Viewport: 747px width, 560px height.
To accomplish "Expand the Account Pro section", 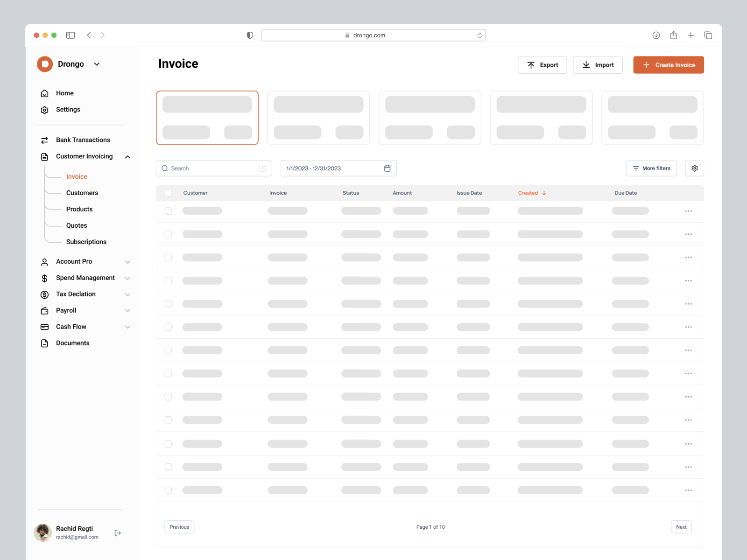I will click(128, 261).
